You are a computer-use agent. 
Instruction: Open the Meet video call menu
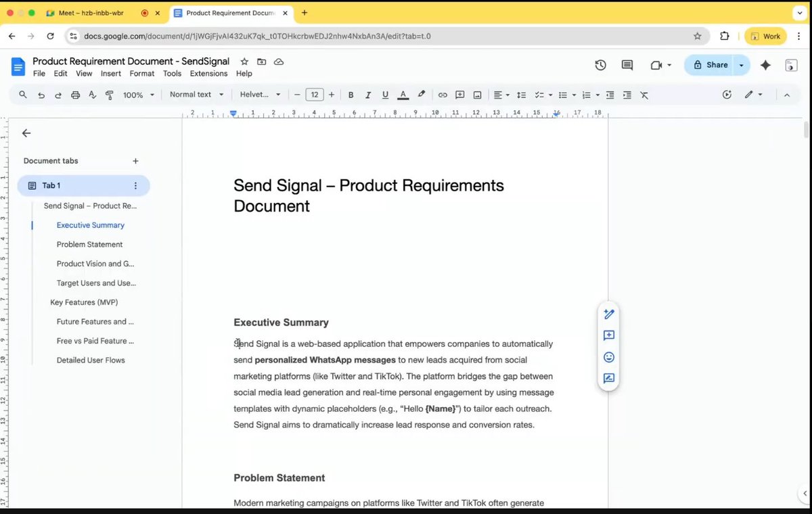pos(660,65)
